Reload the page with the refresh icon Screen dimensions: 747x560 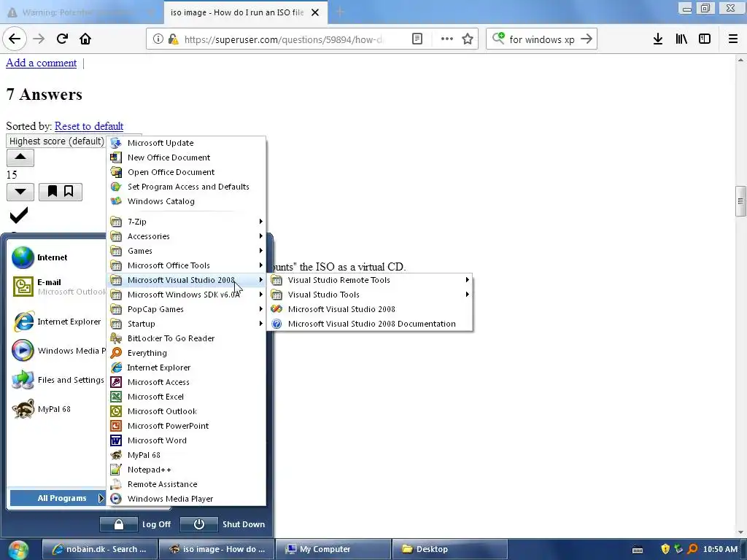coord(62,39)
